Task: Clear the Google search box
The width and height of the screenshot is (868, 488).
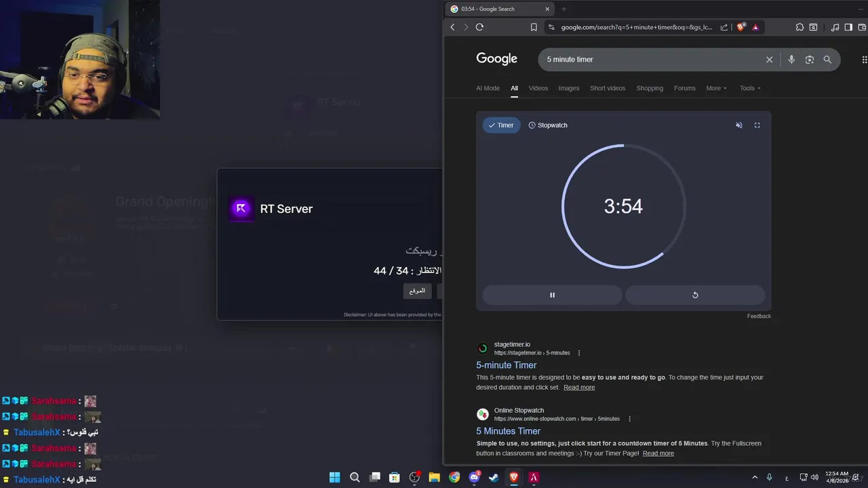Action: pyautogui.click(x=769, y=60)
